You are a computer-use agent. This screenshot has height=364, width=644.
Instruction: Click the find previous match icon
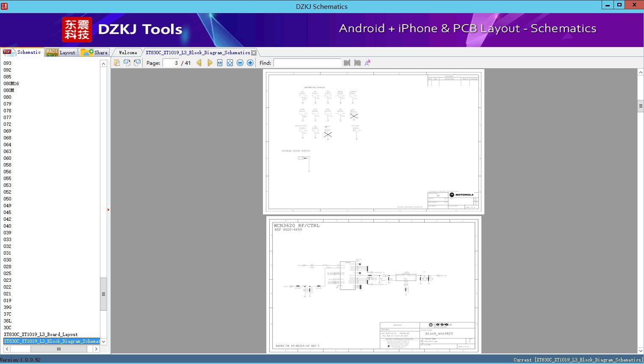(x=347, y=63)
